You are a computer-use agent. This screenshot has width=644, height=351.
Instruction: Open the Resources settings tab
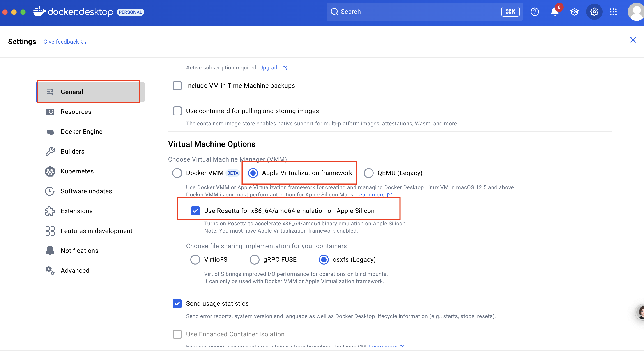coord(90,112)
